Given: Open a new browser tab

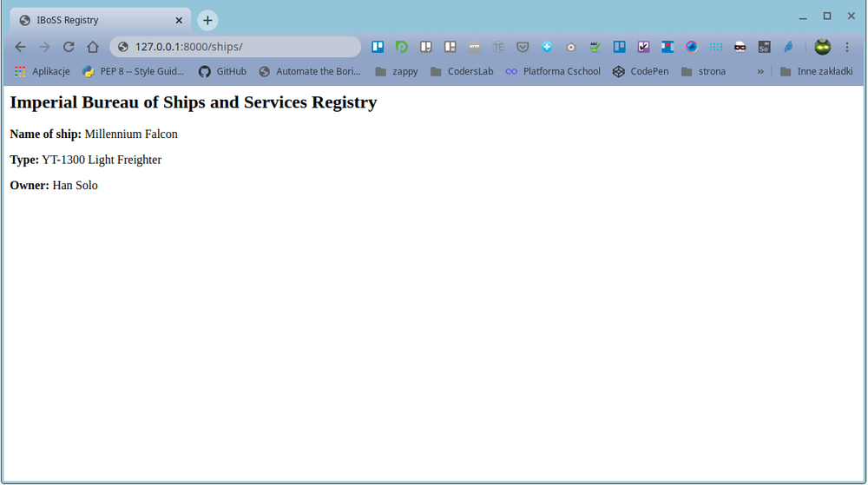Looking at the screenshot, I should [x=207, y=21].
